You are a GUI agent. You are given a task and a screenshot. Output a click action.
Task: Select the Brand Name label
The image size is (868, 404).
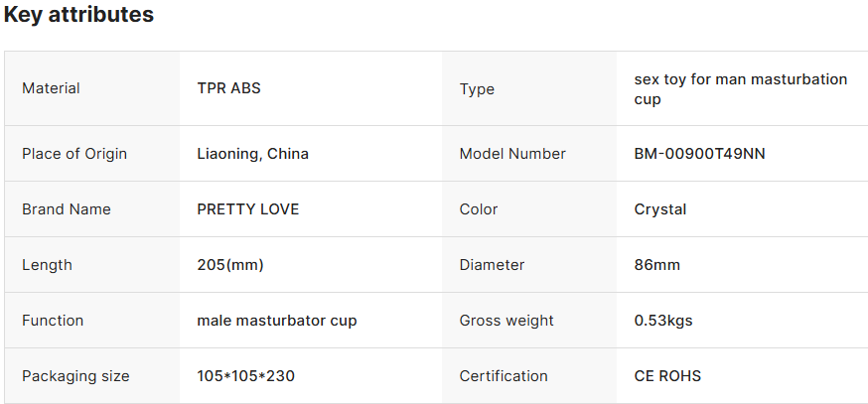click(67, 209)
